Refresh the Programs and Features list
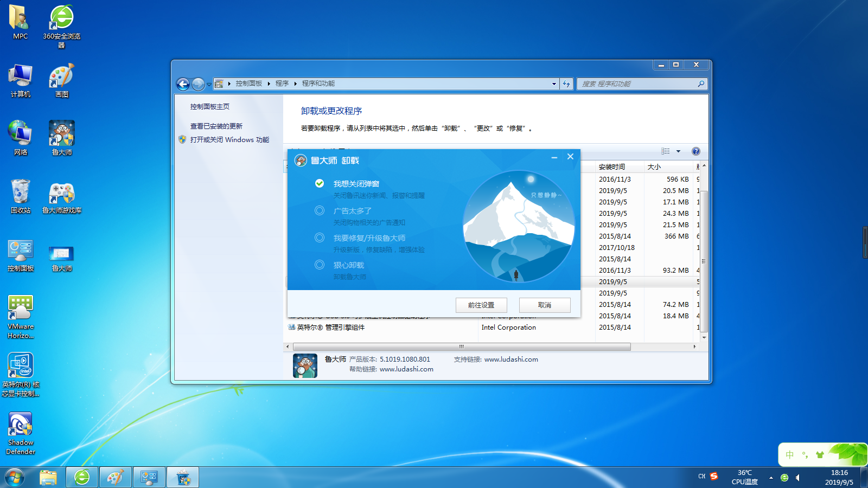Screen dimensions: 868x488 click(x=566, y=84)
